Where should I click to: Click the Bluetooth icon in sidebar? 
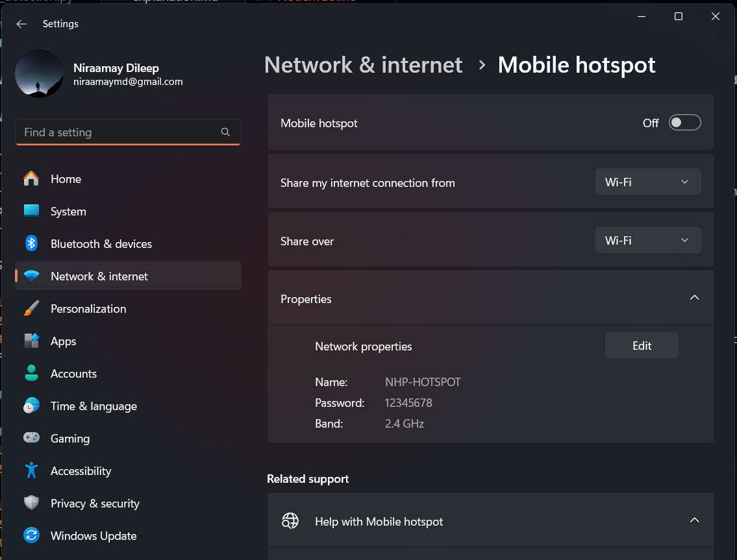[31, 243]
